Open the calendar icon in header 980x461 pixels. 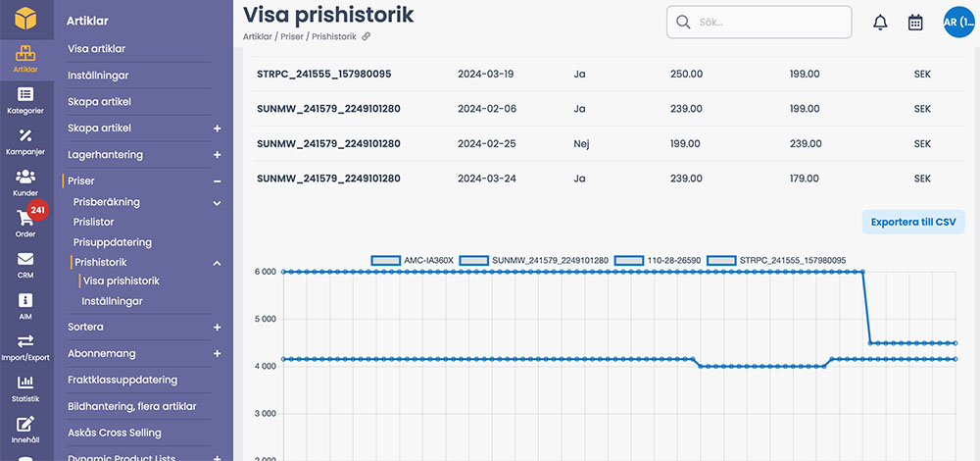(915, 23)
